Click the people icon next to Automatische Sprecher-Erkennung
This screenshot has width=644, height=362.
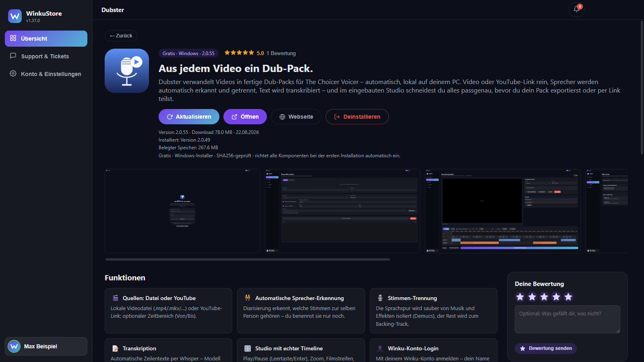[248, 298]
